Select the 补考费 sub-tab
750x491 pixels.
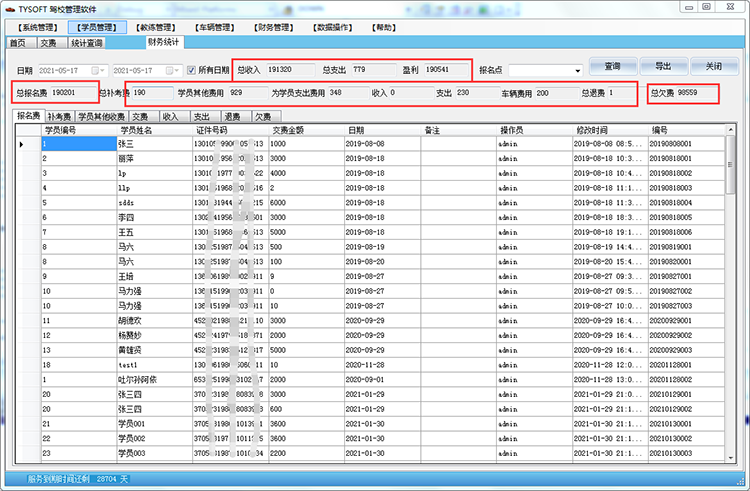[x=60, y=117]
